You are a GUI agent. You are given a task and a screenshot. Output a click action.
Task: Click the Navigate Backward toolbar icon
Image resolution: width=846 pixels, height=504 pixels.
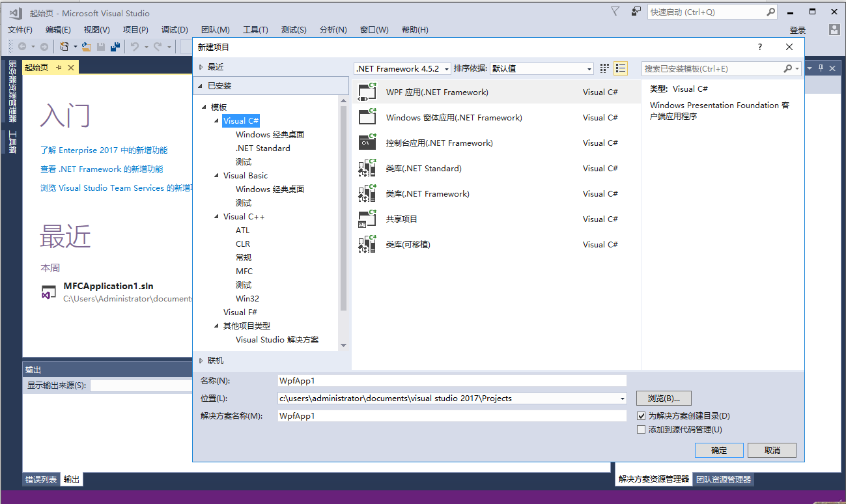[x=22, y=46]
